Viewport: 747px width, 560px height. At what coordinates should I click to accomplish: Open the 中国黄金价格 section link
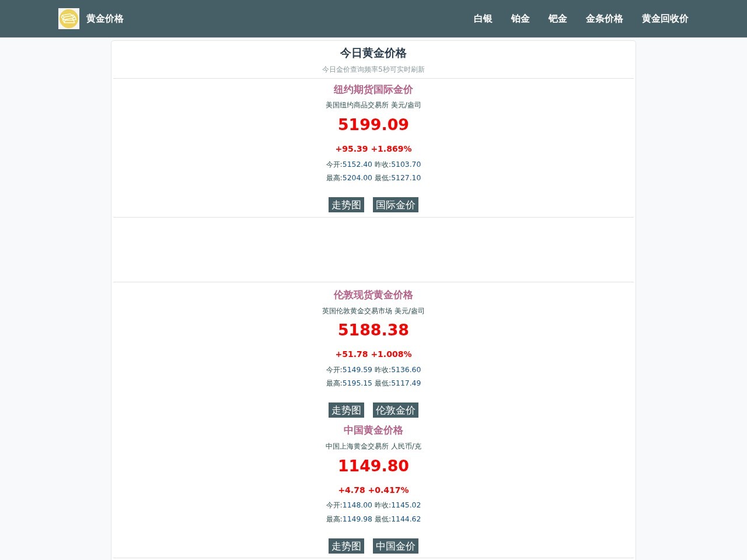tap(373, 430)
